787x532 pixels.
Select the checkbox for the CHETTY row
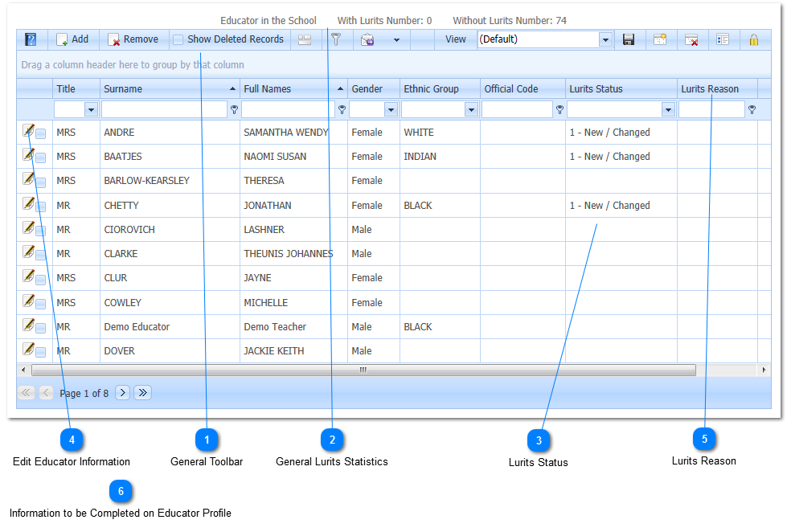(x=40, y=207)
